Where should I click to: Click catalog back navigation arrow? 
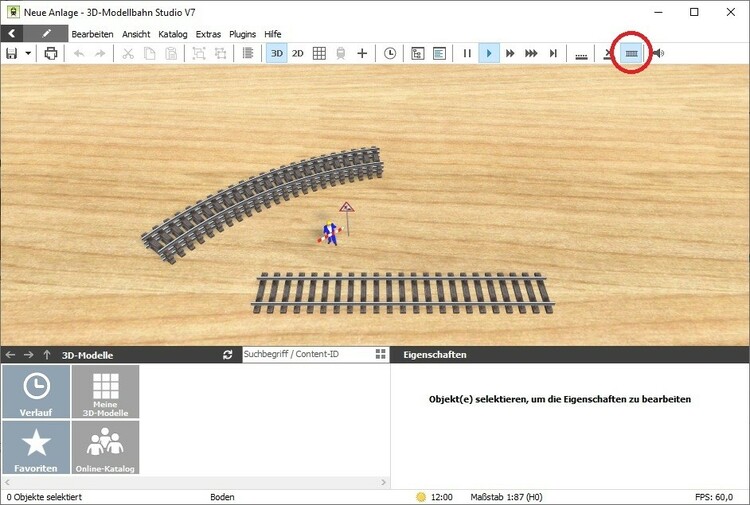pyautogui.click(x=11, y=355)
